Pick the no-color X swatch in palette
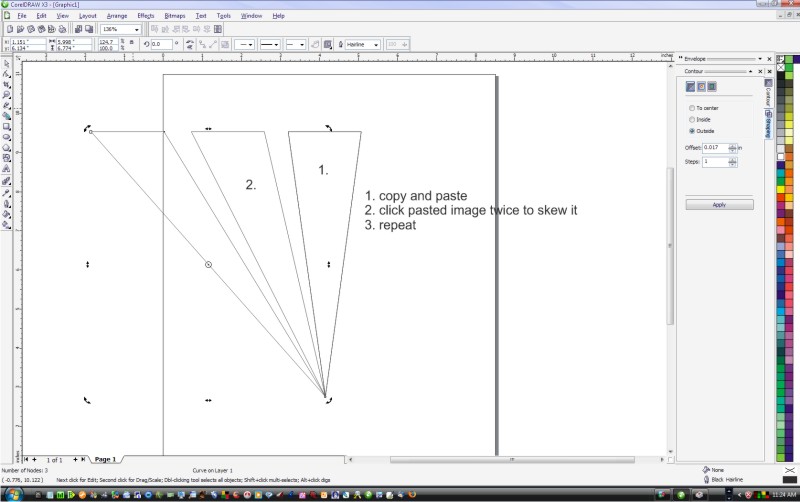The image size is (800, 502). (780, 67)
